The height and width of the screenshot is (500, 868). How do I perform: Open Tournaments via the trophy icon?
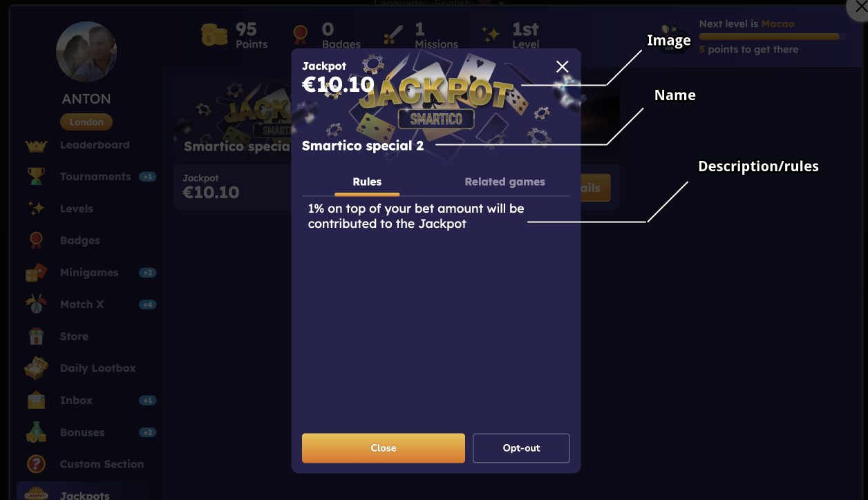click(35, 177)
